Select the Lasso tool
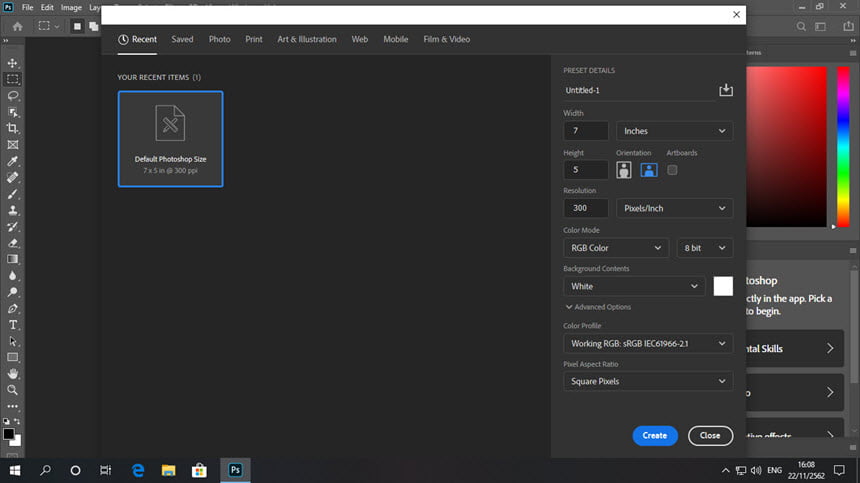Screen dimensions: 860x483 pyautogui.click(x=13, y=96)
